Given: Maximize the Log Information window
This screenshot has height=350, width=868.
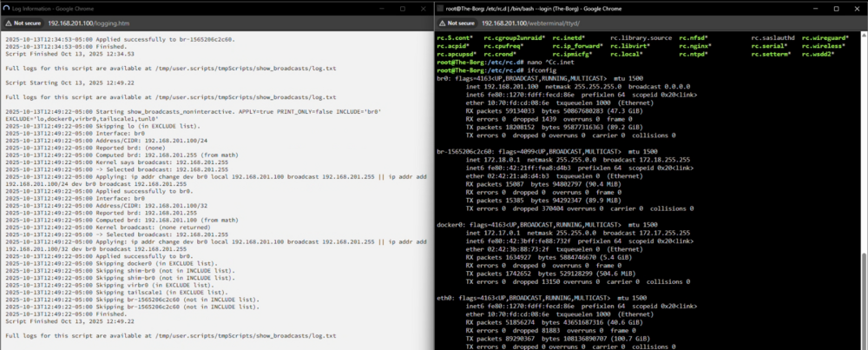Looking at the screenshot, I should [x=403, y=9].
